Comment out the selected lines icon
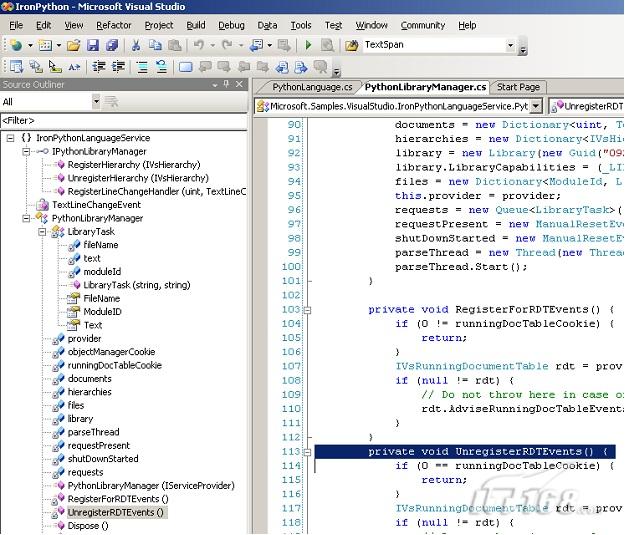The height and width of the screenshot is (535, 625). [142, 67]
